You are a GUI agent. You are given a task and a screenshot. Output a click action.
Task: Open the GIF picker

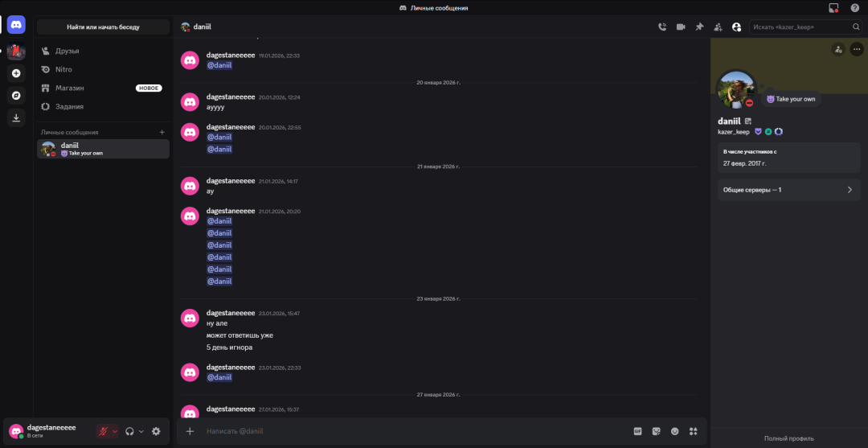coord(638,431)
